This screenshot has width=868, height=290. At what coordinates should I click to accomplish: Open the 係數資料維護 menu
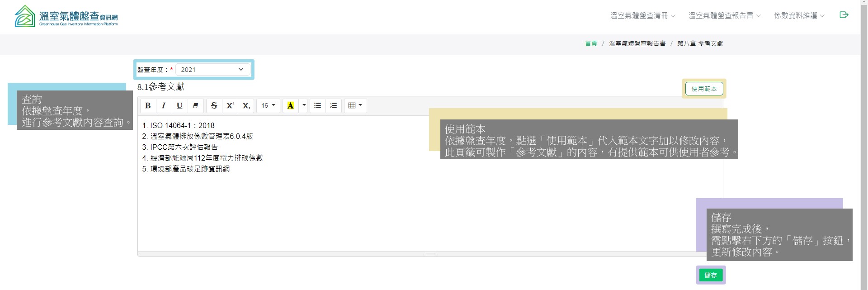point(799,15)
